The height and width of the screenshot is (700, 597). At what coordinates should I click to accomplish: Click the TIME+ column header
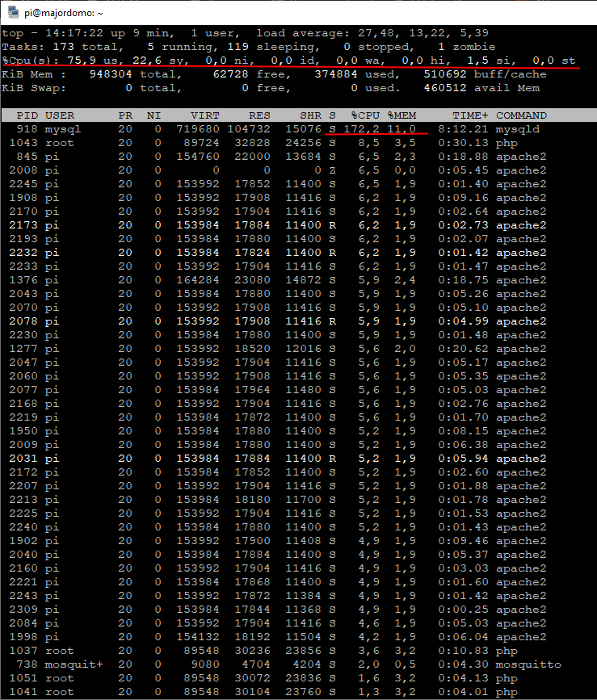470,115
